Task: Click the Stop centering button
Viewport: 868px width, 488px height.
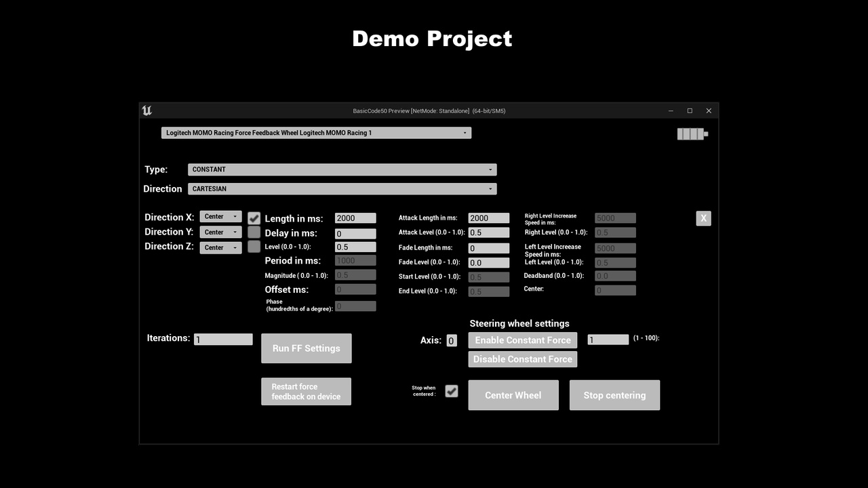Action: 614,394
